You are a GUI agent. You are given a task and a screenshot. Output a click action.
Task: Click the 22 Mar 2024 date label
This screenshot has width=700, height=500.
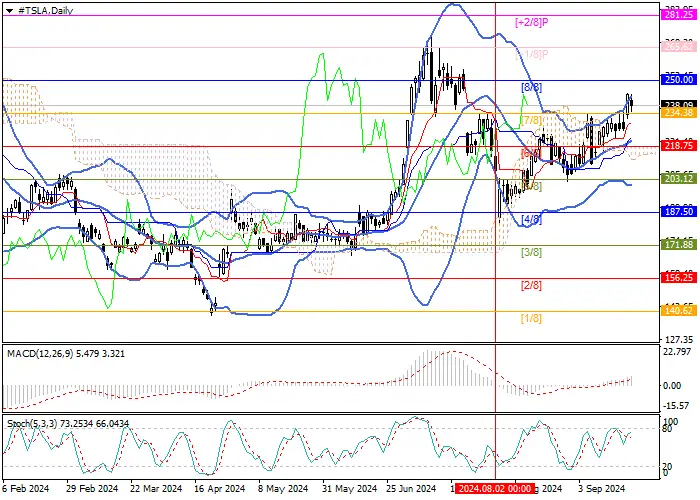tap(156, 489)
